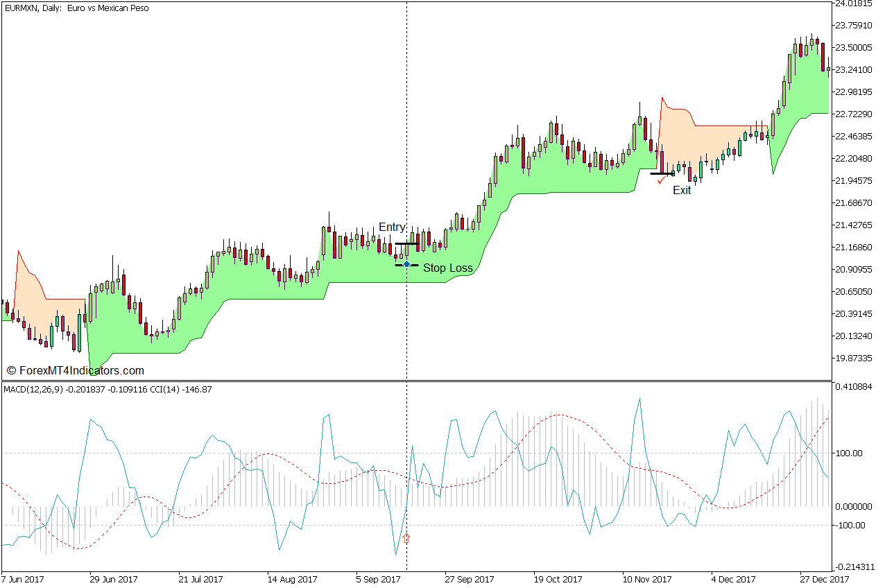Click the 21.16860 price axis label
Image resolution: width=885 pixels, height=588 pixels.
click(854, 248)
